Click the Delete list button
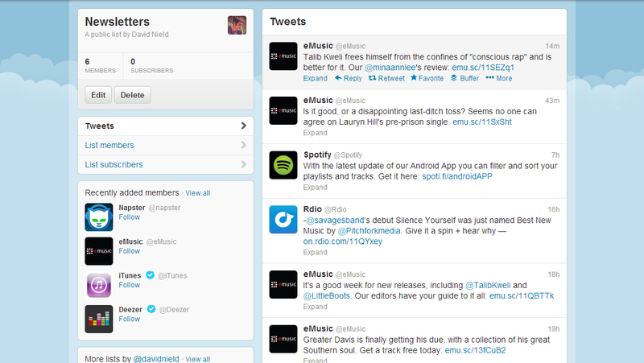Viewport: 644px width, 363px height. 132,95
